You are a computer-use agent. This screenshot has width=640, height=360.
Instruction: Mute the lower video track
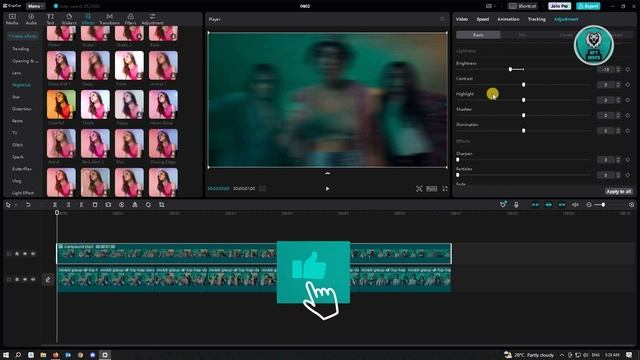33,280
